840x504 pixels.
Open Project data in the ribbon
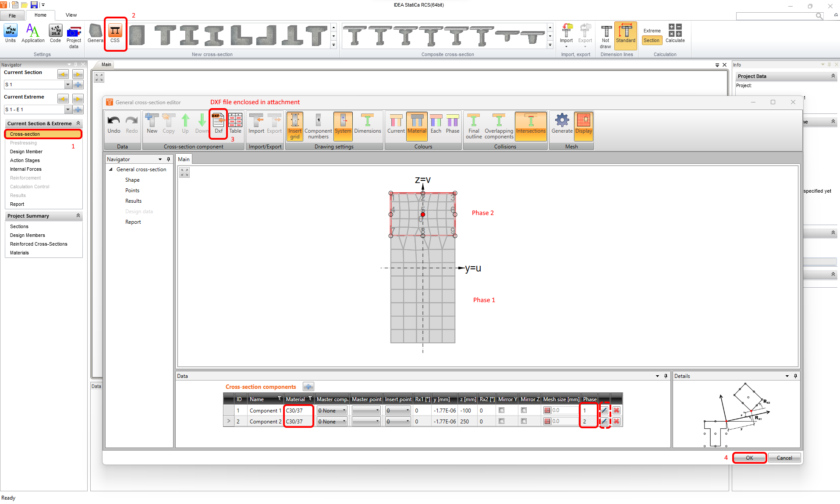pyautogui.click(x=74, y=37)
